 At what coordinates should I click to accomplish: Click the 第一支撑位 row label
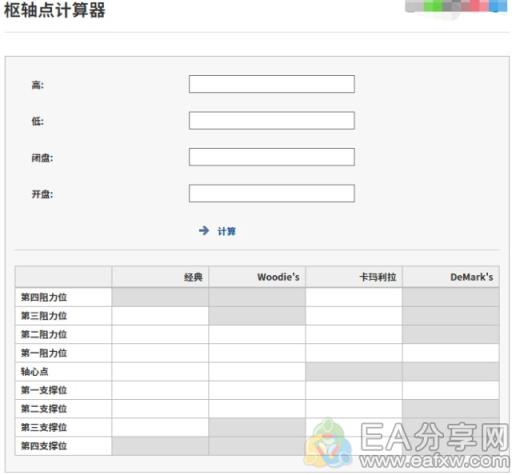click(x=44, y=390)
